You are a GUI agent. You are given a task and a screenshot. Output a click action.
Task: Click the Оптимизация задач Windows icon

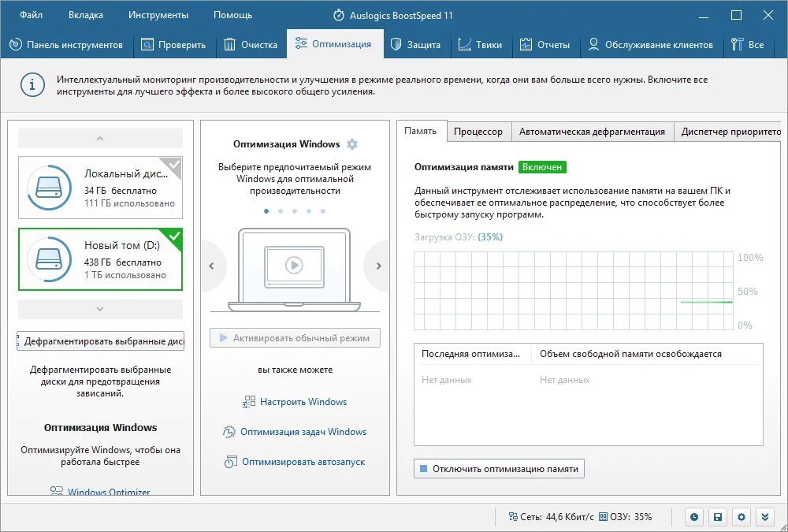pos(229,432)
